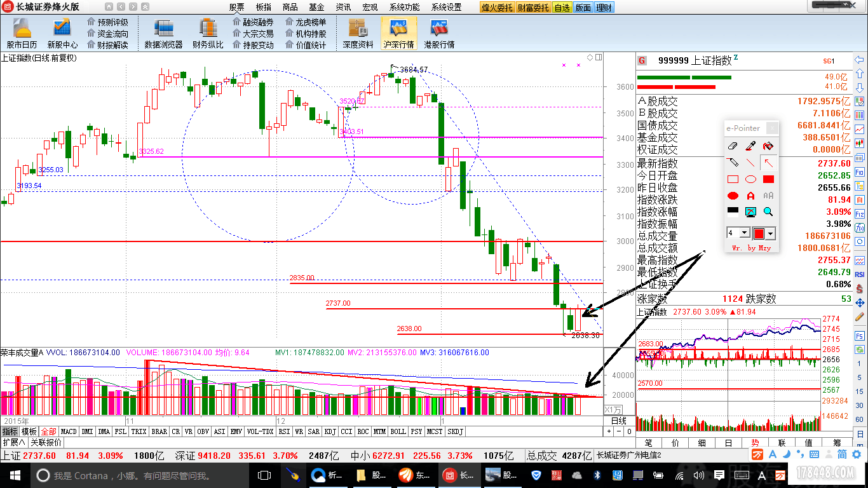The width and height of the screenshot is (868, 488).
Task: Click f(x) formula icon in right sidebar
Action: coord(859,227)
